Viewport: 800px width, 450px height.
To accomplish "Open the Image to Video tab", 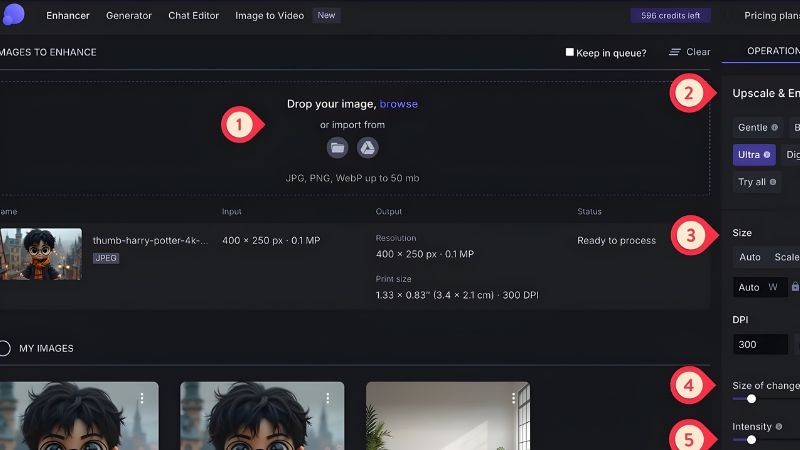I will [271, 16].
